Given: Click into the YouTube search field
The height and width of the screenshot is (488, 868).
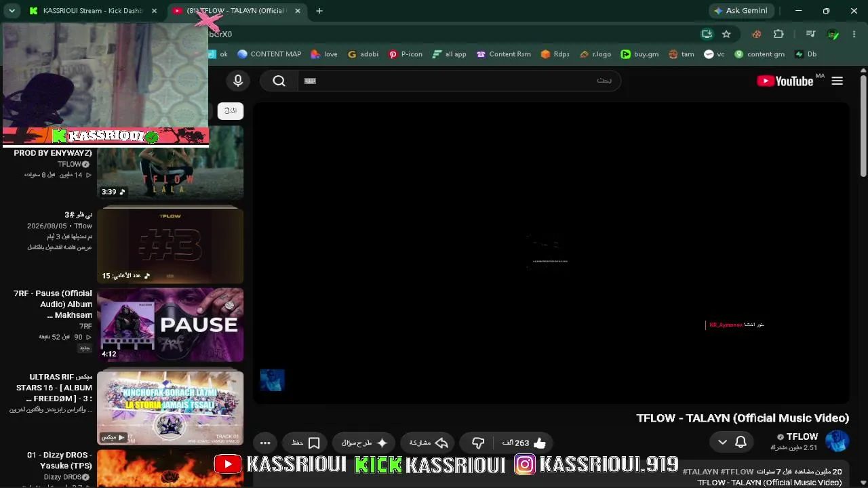Looking at the screenshot, I should 459,81.
